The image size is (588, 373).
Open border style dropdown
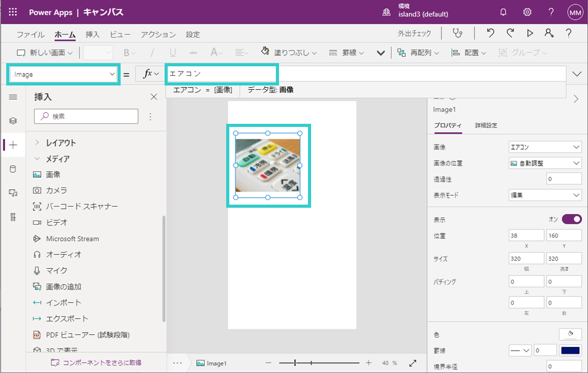point(520,351)
